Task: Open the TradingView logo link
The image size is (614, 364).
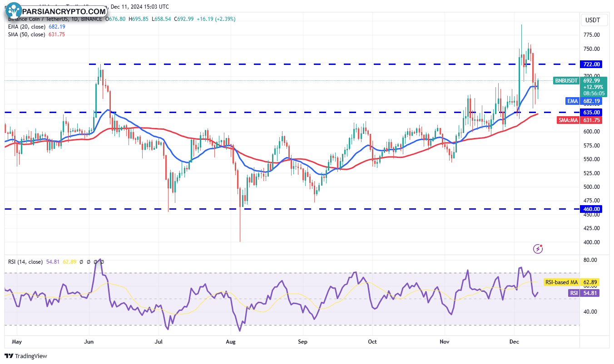Action: point(26,356)
